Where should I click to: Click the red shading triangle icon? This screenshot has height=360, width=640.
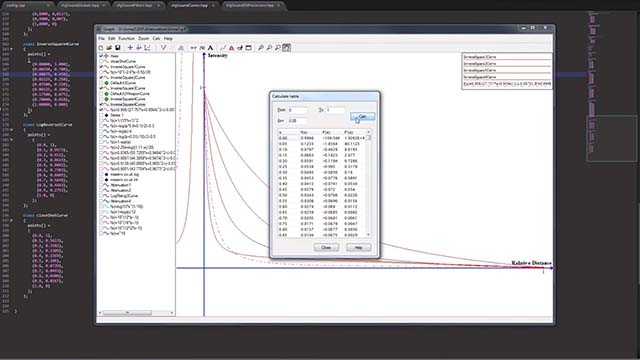tap(231, 48)
